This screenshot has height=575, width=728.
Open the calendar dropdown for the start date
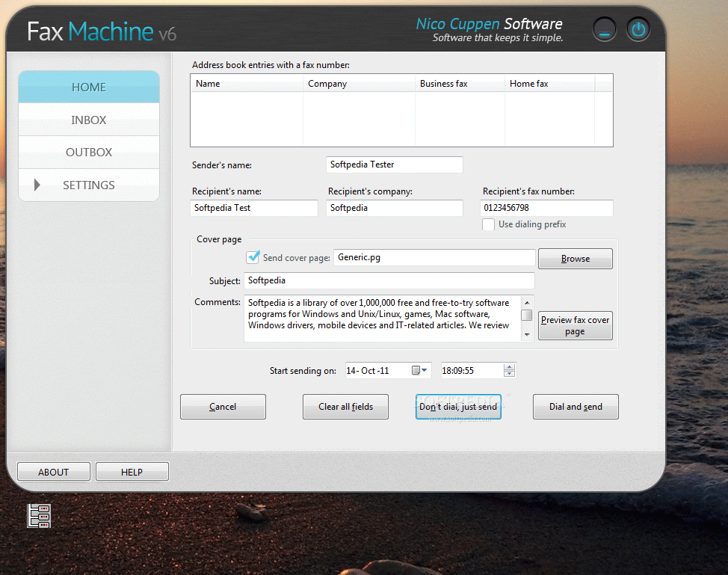[419, 370]
